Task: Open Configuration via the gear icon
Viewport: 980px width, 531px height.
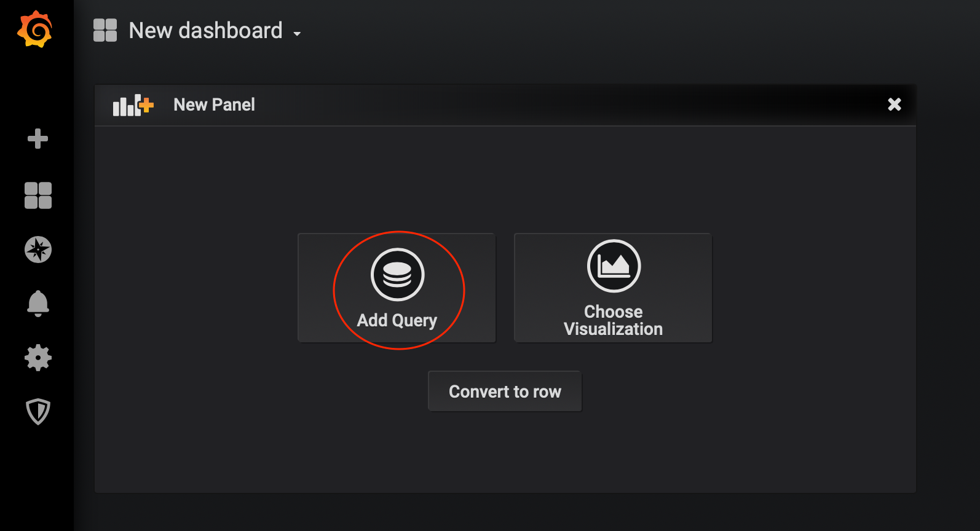Action: click(38, 357)
